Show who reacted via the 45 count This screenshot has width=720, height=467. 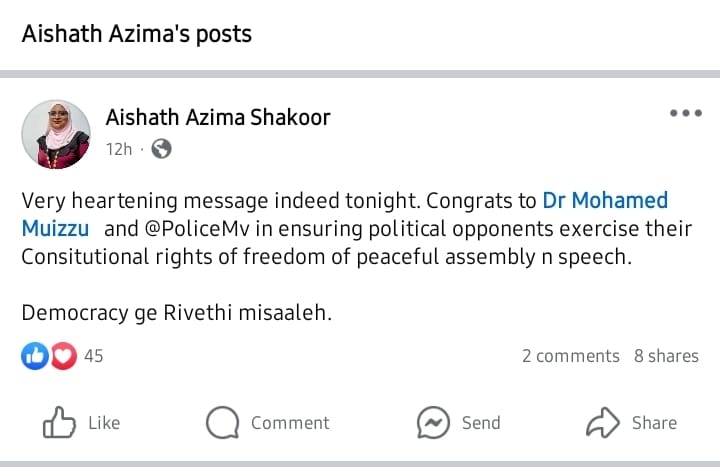94,356
